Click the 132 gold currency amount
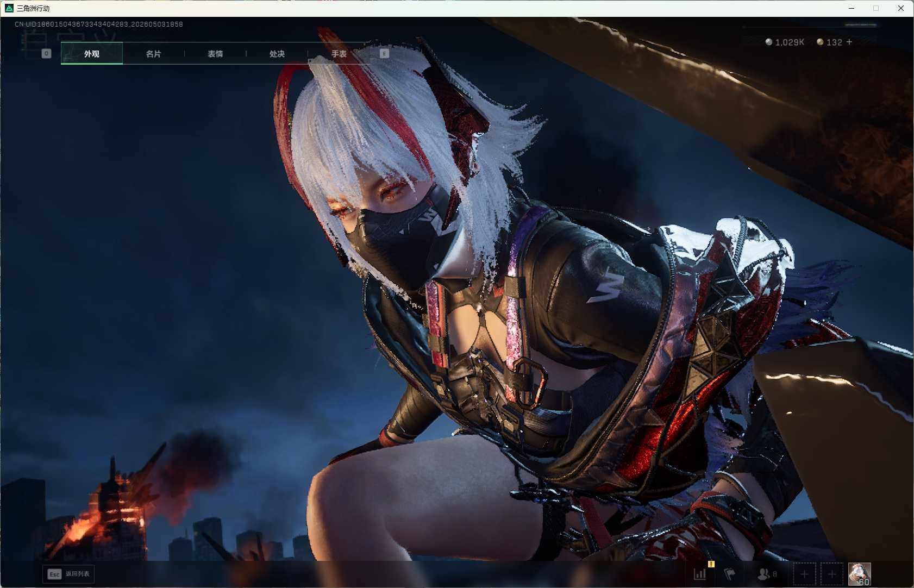Screen dimensions: 914x588 (834, 42)
